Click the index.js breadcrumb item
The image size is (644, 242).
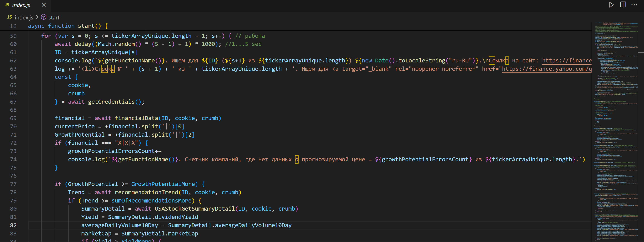pyautogui.click(x=24, y=18)
